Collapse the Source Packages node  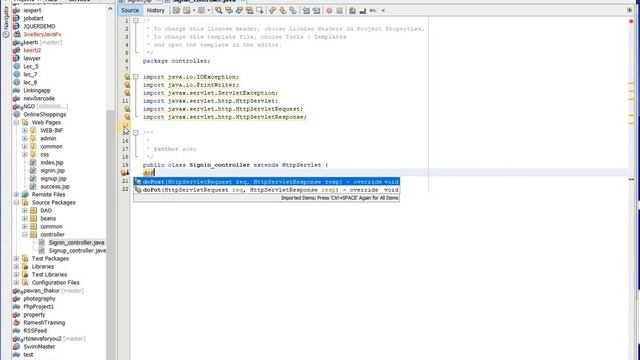[16, 202]
